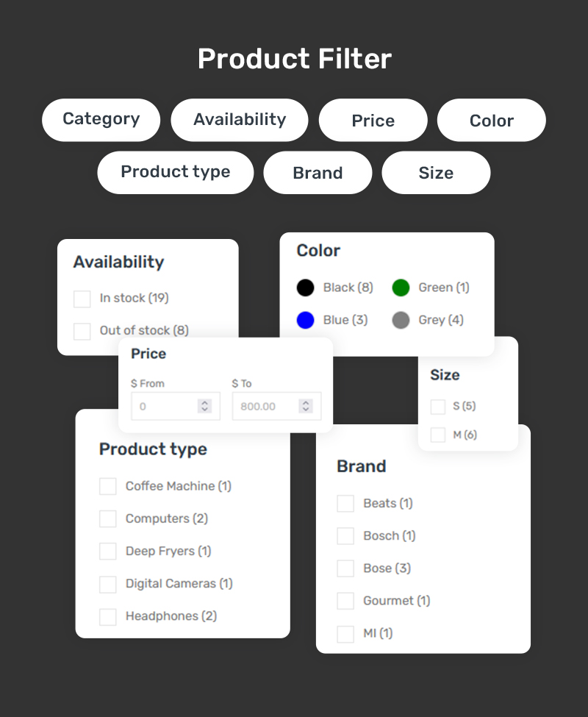
Task: Tick the Coffee Machine checkbox
Action: [108, 486]
